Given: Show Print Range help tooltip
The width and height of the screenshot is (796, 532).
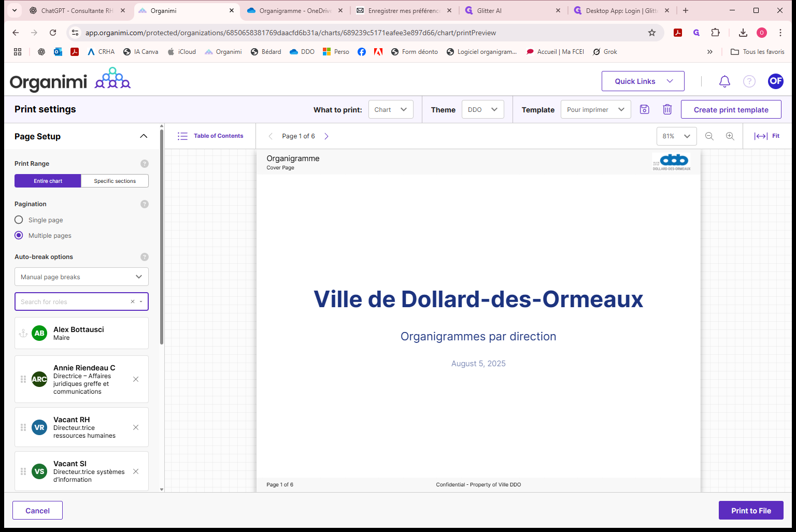Looking at the screenshot, I should coord(145,164).
